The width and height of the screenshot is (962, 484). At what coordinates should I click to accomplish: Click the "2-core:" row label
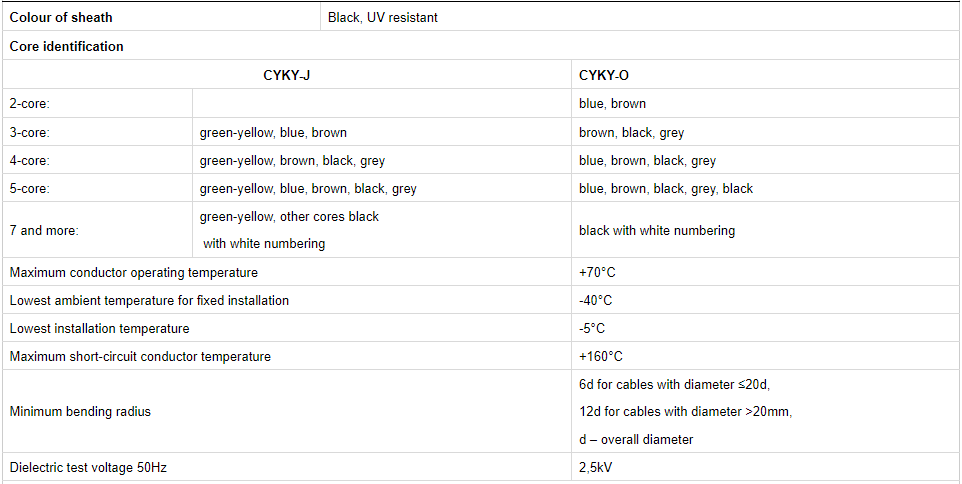coord(30,103)
